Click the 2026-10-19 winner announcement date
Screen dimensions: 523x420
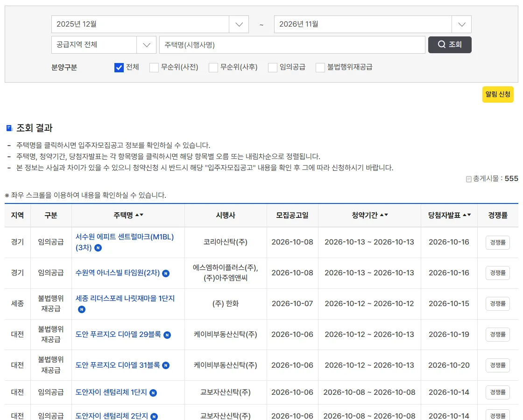449,334
